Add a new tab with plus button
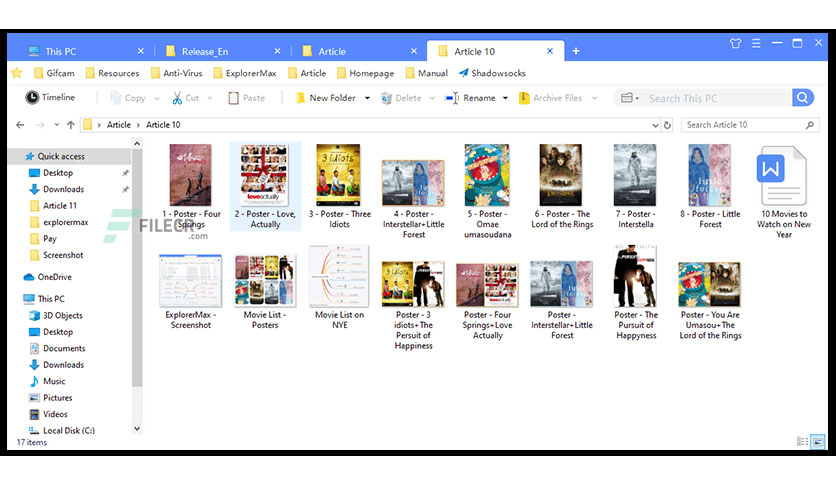 (x=576, y=51)
